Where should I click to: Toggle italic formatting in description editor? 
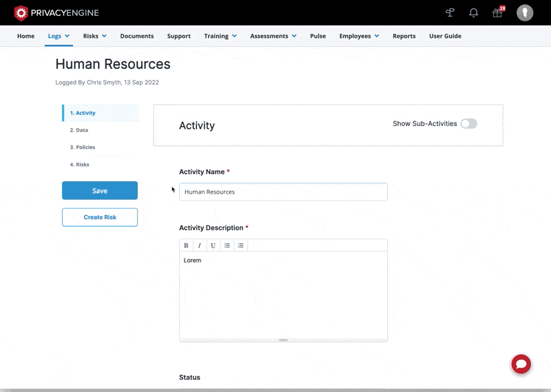pos(200,245)
